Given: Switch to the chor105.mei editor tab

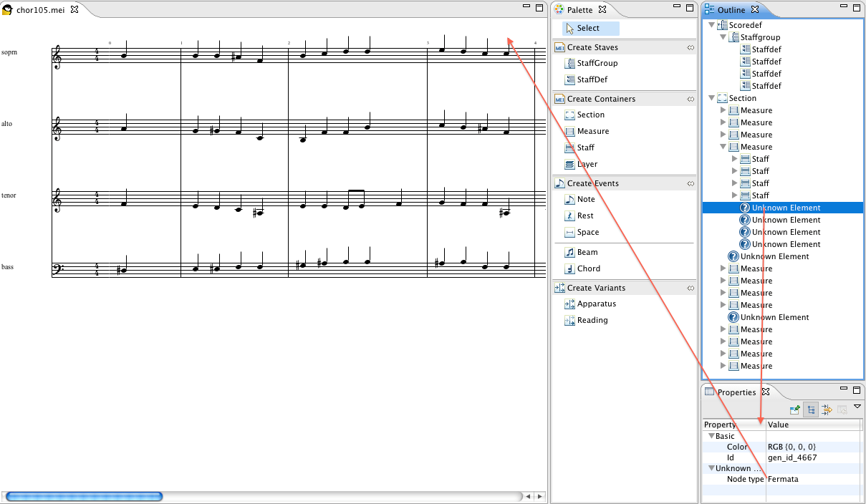Looking at the screenshot, I should [x=41, y=10].
